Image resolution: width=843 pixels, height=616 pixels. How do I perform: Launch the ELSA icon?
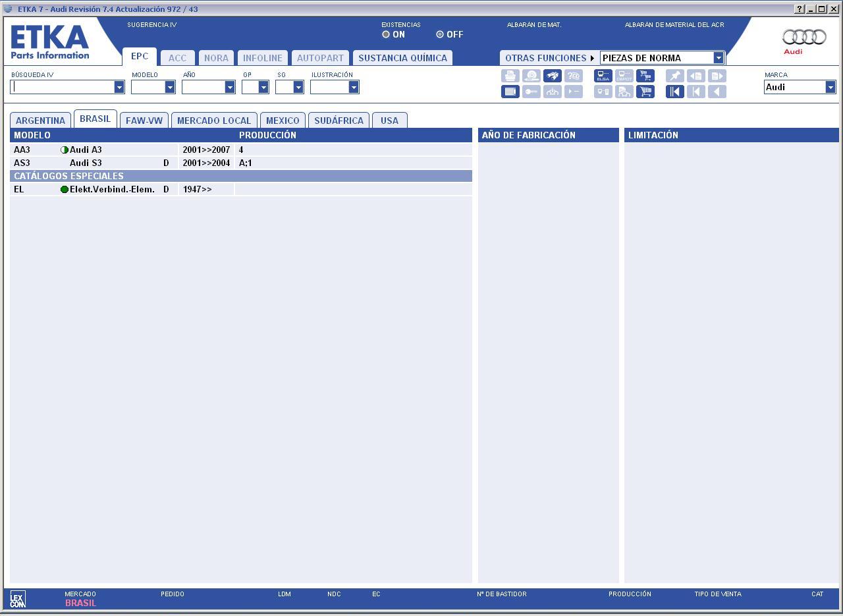pos(603,76)
